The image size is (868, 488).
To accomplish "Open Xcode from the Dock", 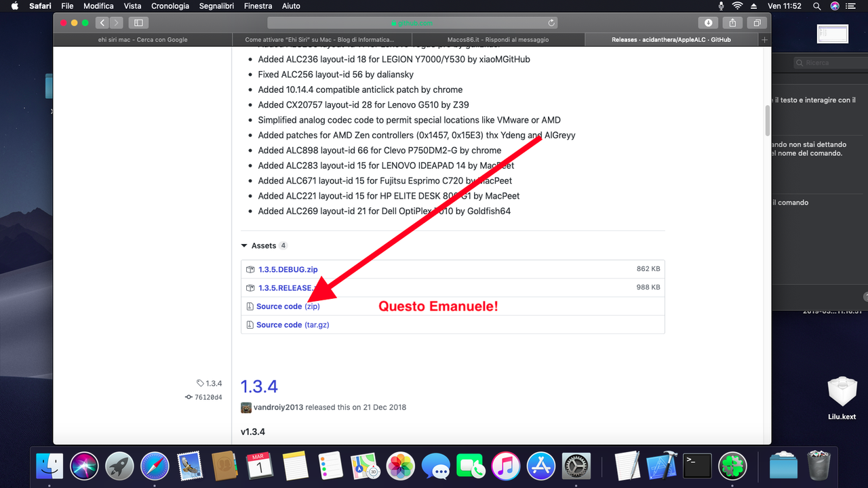I will pyautogui.click(x=663, y=466).
